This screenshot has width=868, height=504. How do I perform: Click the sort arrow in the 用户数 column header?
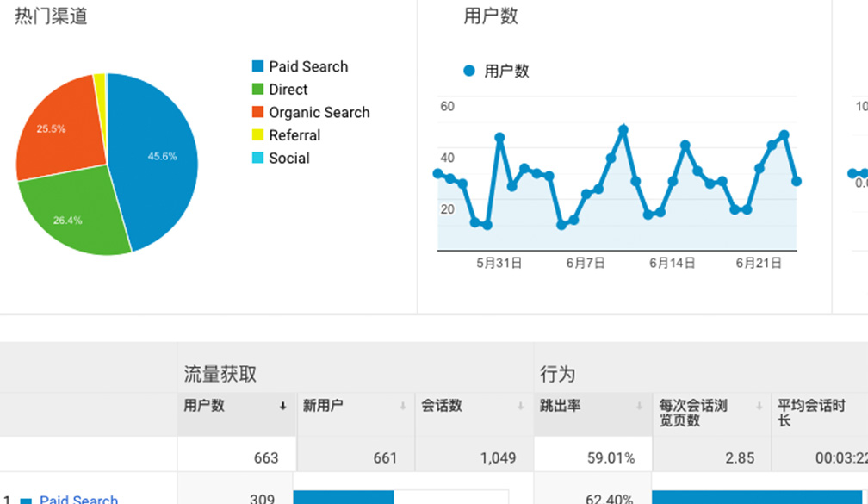tap(282, 407)
